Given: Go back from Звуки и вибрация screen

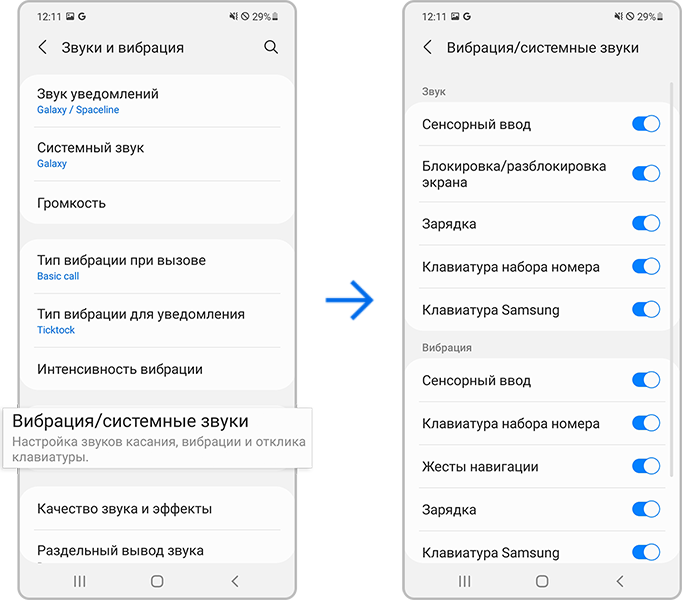Looking at the screenshot, I should pyautogui.click(x=43, y=47).
